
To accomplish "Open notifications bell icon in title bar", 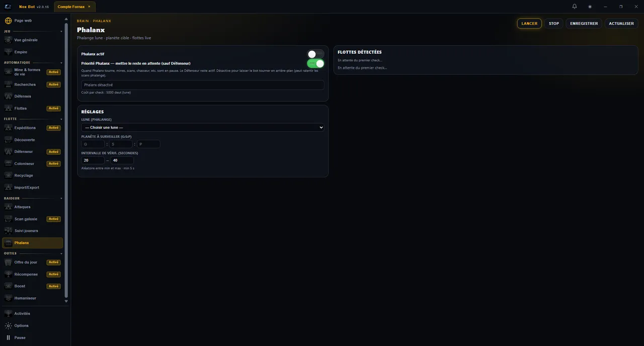I will coord(575,7).
